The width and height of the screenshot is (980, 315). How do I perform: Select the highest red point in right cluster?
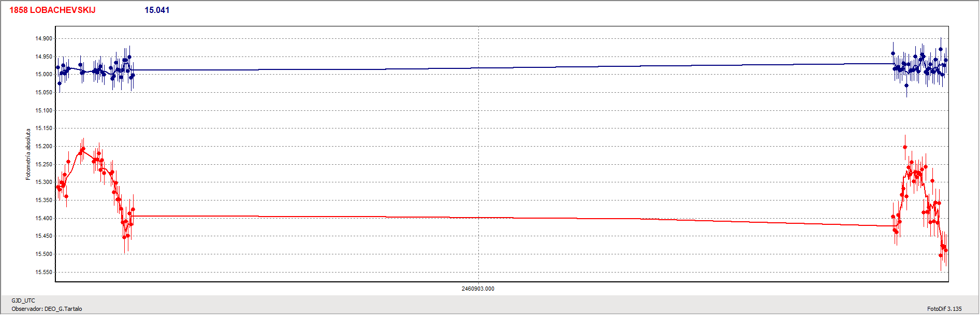tap(905, 147)
